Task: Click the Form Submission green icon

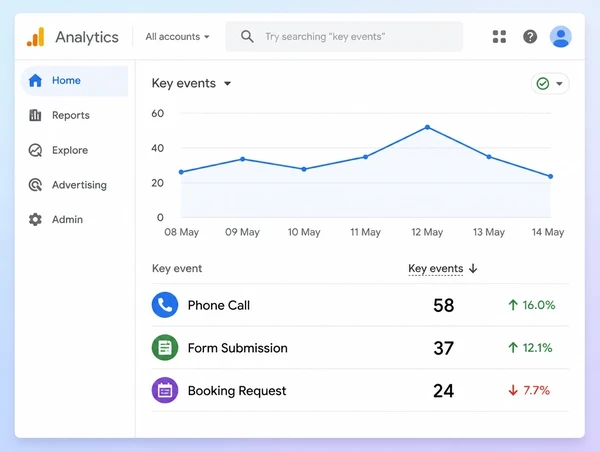Action: [165, 348]
